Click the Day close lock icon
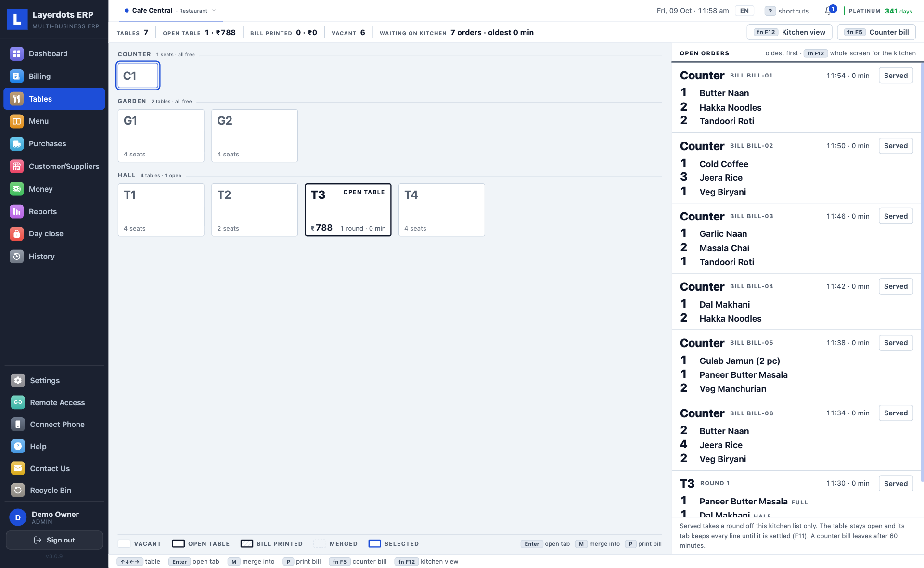The width and height of the screenshot is (924, 568). (17, 233)
